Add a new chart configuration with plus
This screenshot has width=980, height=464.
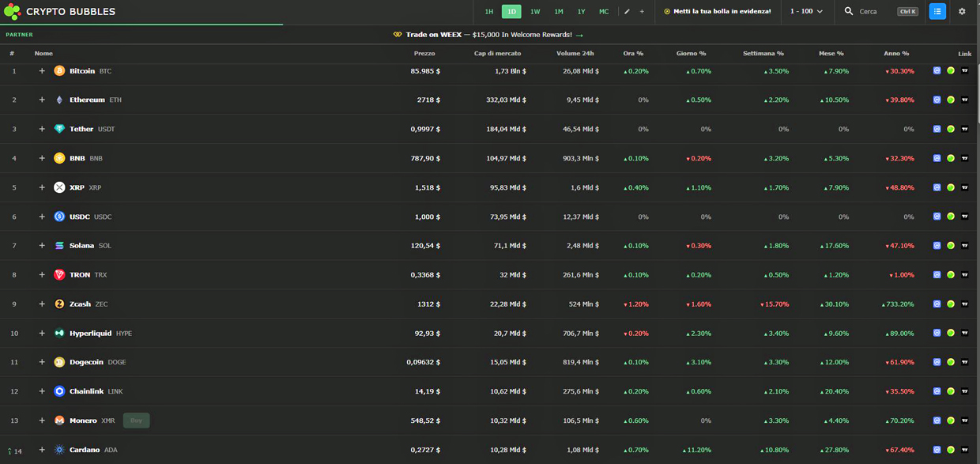[x=642, y=12]
